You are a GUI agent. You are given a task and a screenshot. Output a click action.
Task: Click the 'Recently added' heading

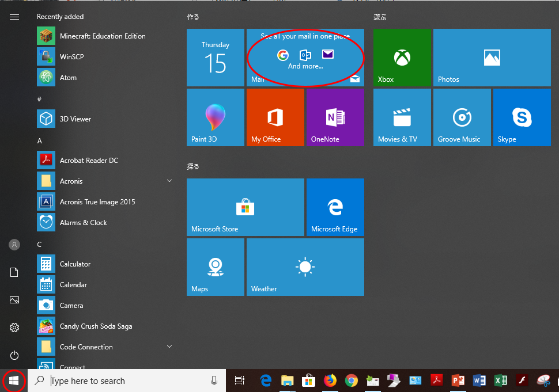click(61, 17)
